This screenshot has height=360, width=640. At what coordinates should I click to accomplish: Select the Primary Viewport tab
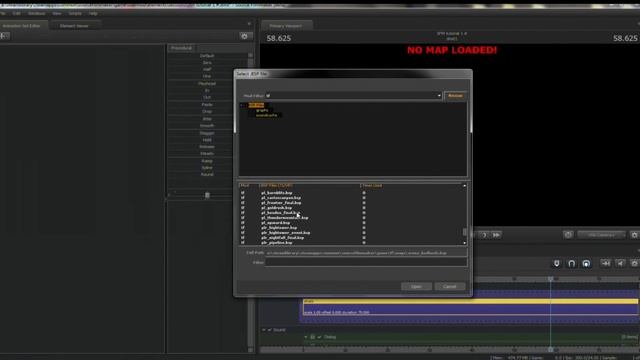286,26
